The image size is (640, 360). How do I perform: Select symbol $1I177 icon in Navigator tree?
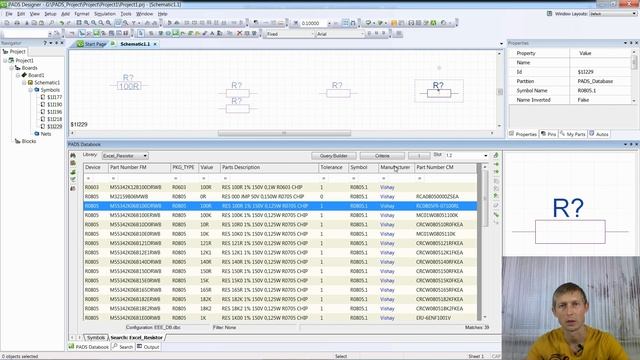[43, 97]
